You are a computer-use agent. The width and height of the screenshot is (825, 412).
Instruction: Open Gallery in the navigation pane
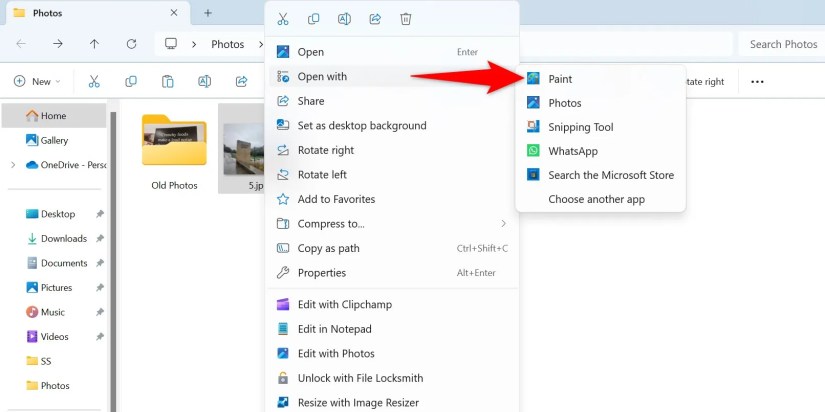pyautogui.click(x=54, y=140)
